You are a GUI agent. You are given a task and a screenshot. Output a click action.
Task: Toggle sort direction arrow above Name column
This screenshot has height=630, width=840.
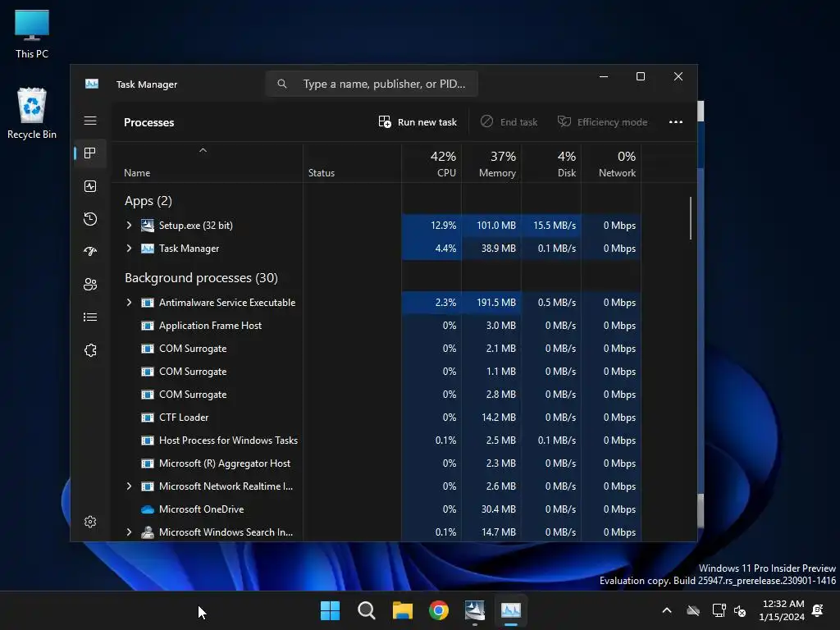(203, 151)
